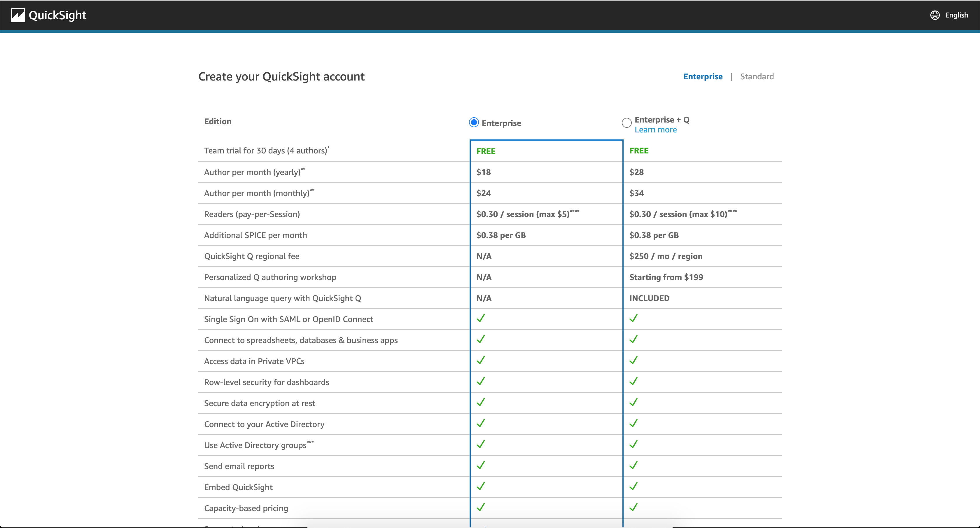Image resolution: width=980 pixels, height=528 pixels.
Task: Click the QuickSight title text in header
Action: [57, 15]
